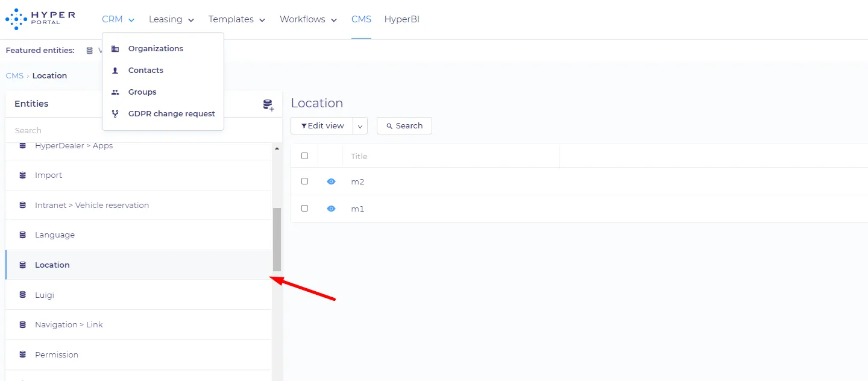Image resolution: width=868 pixels, height=381 pixels.
Task: Select the Import entity
Action: (x=139, y=175)
